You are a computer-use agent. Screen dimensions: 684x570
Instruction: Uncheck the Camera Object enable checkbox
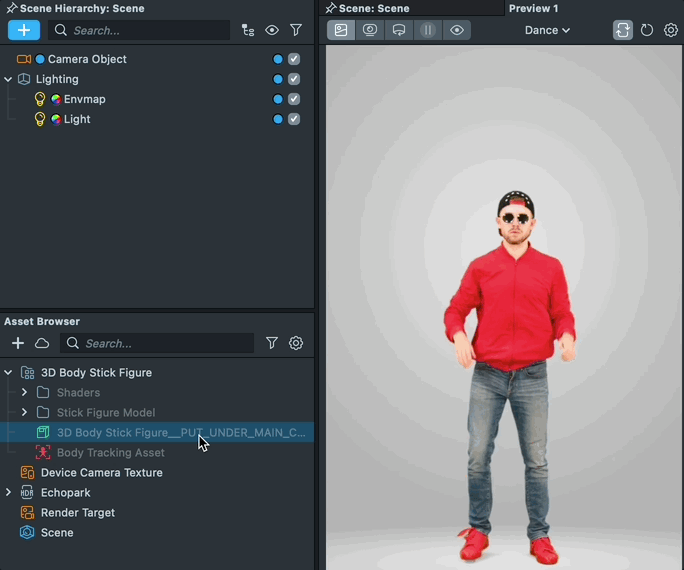[294, 59]
